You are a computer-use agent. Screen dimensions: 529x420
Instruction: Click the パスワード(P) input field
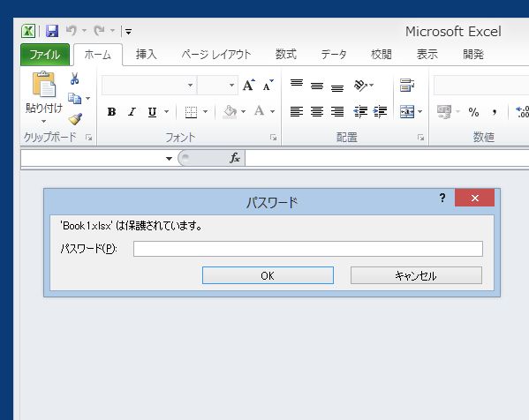coord(308,249)
